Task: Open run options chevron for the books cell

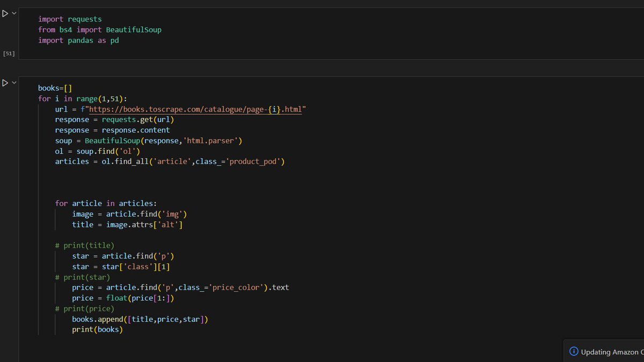Action: pos(14,82)
